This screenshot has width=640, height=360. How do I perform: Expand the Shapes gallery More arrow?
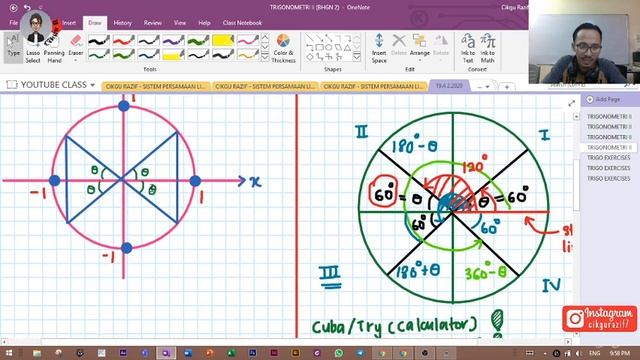[357, 57]
